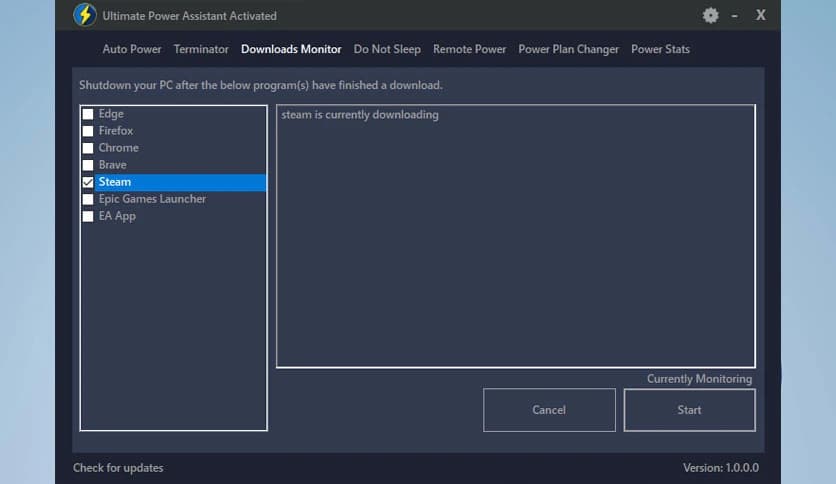Select the EA App row label
The image size is (836, 484).
coord(117,216)
